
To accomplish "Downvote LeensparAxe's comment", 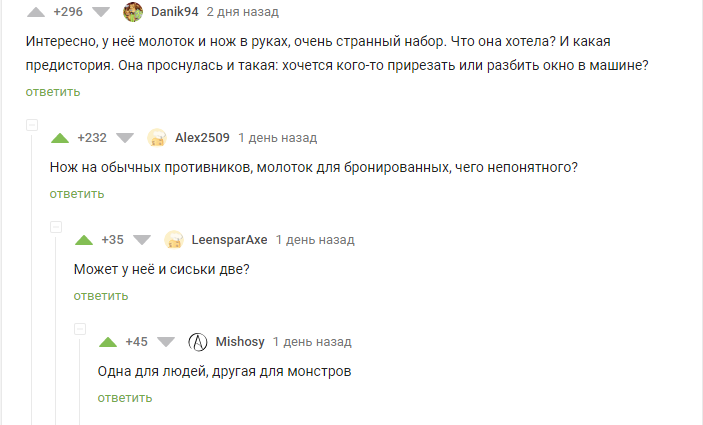I will pos(142,240).
